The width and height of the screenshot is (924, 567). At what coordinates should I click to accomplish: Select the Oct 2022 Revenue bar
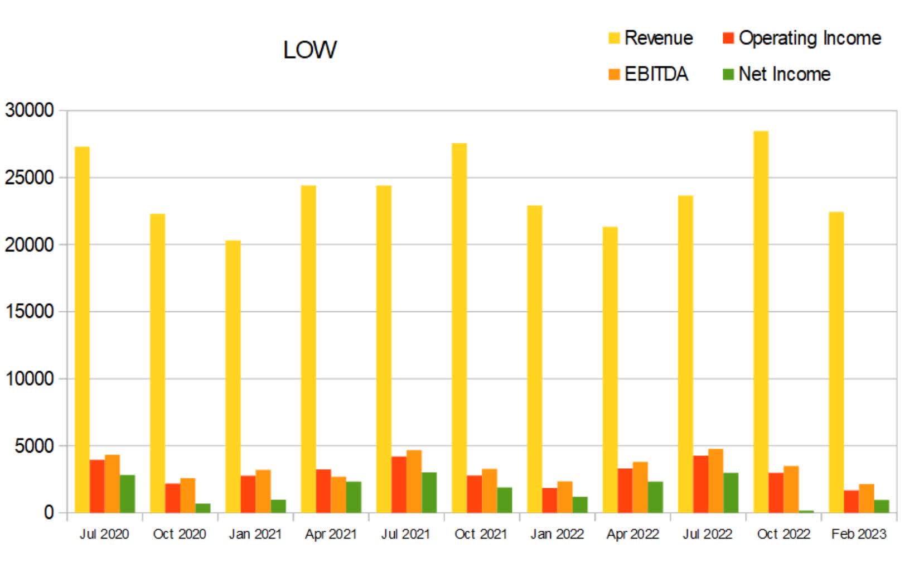[x=761, y=322]
